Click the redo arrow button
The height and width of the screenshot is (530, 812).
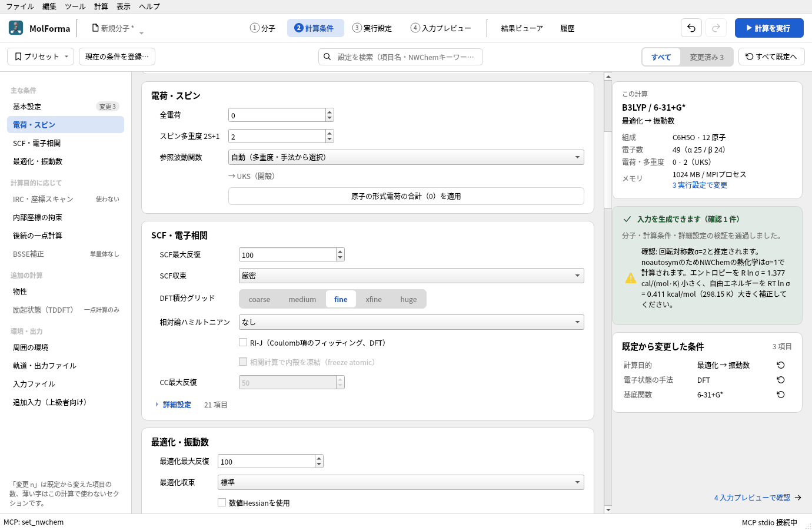(716, 28)
